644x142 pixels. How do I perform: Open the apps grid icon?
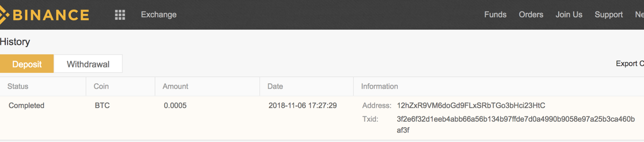[120, 15]
